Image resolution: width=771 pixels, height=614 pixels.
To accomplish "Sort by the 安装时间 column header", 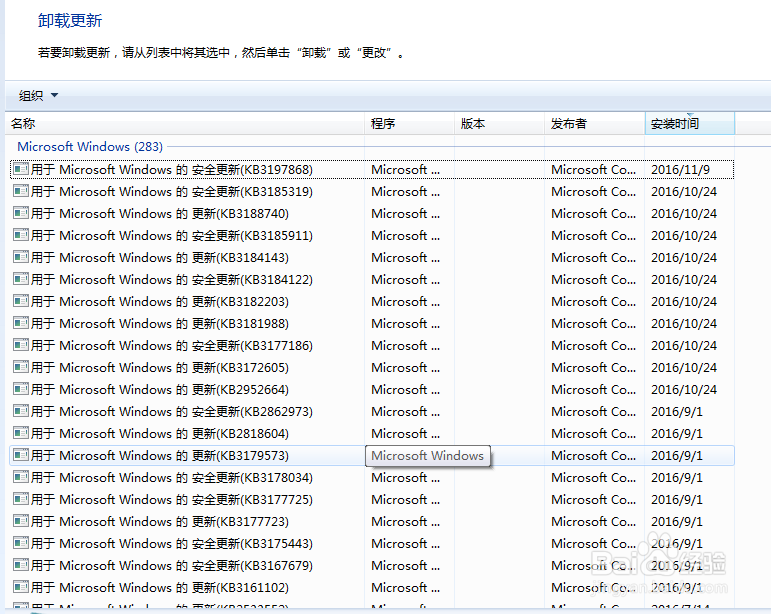I will pyautogui.click(x=689, y=123).
